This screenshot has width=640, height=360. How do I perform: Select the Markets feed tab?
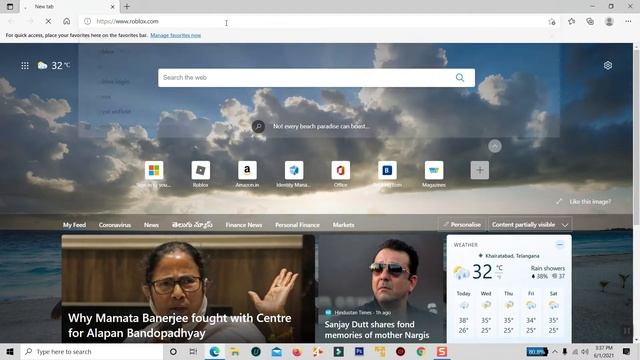coord(343,225)
